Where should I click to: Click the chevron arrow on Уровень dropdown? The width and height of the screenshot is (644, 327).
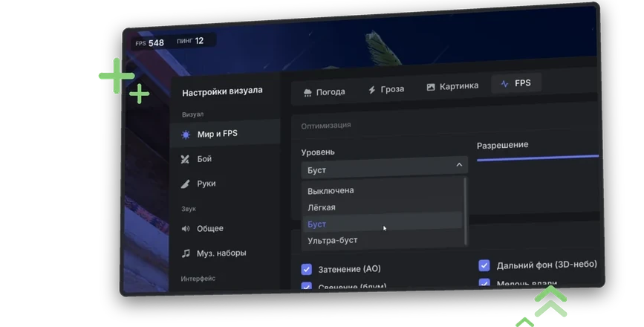click(x=459, y=165)
